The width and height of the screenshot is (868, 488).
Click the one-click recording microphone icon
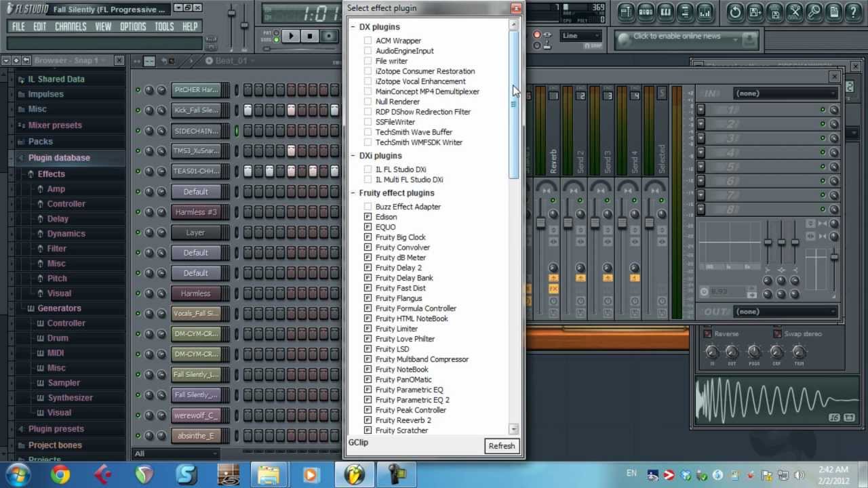point(814,12)
